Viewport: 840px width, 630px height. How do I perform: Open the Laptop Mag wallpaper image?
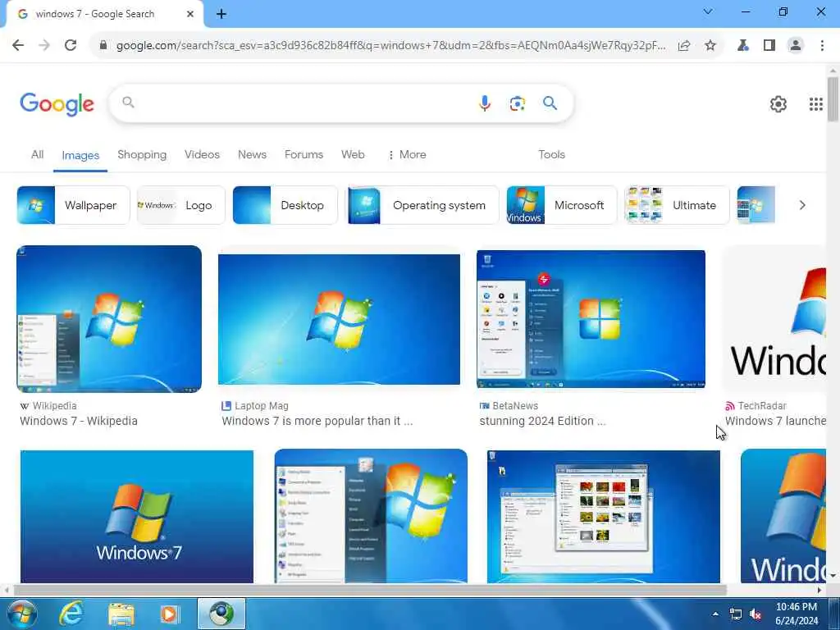point(339,319)
